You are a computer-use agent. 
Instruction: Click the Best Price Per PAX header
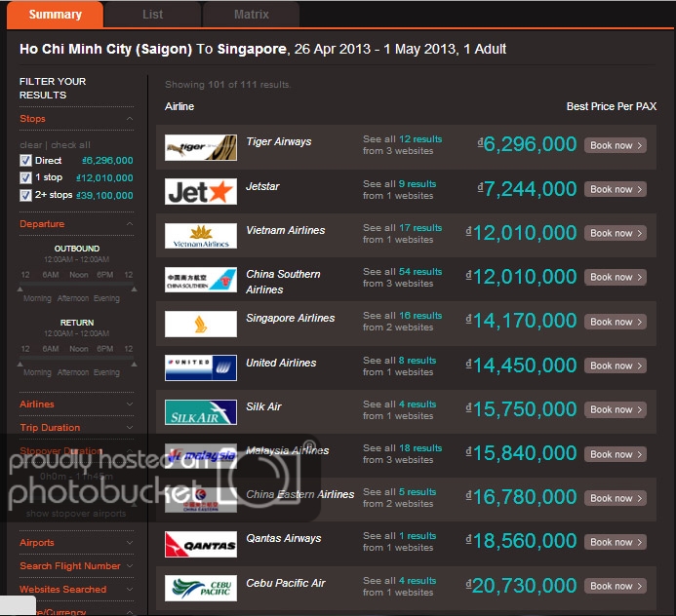click(612, 106)
